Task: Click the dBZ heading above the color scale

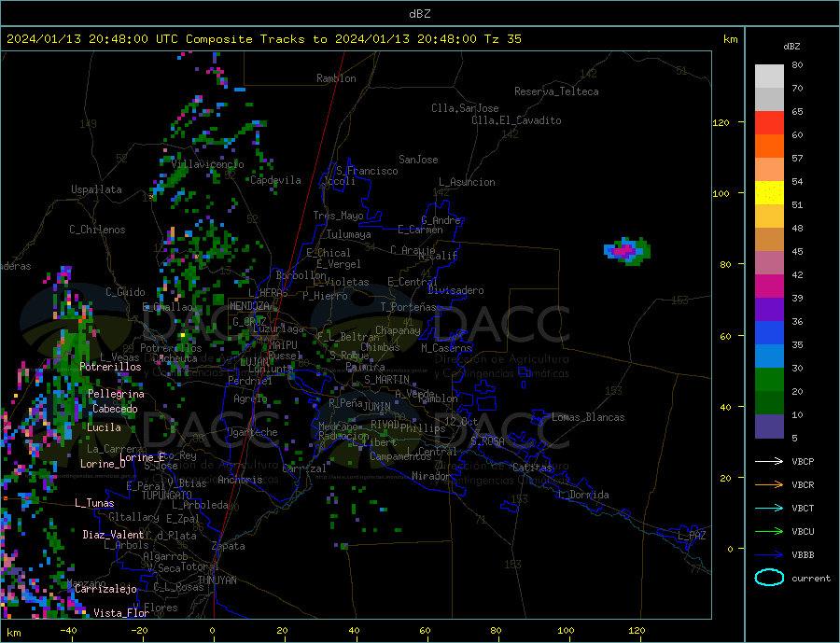Action: pyautogui.click(x=791, y=47)
